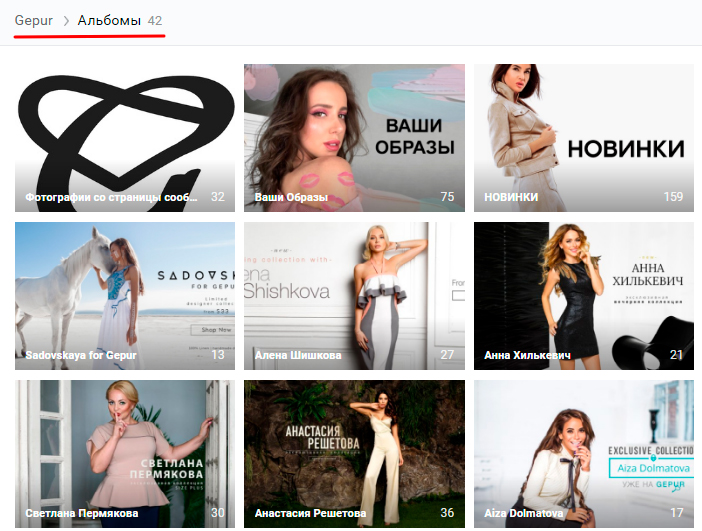
Task: Open the Анастасия Решетова album cover
Action: point(354,454)
